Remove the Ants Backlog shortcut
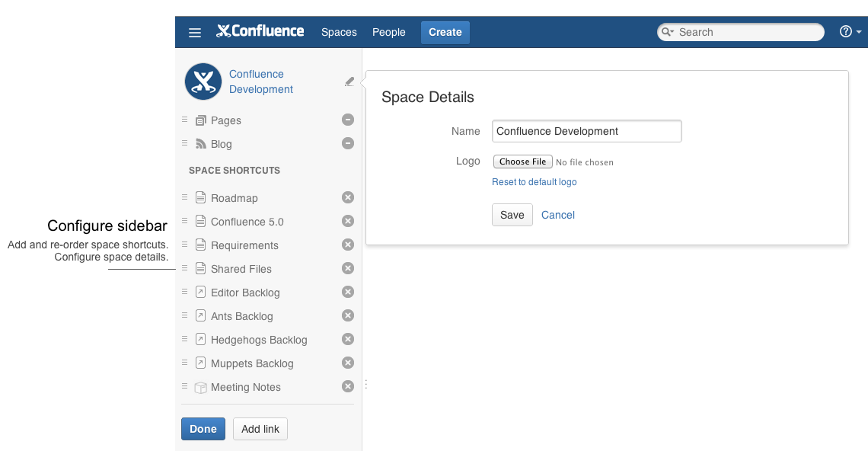 pyautogui.click(x=348, y=316)
